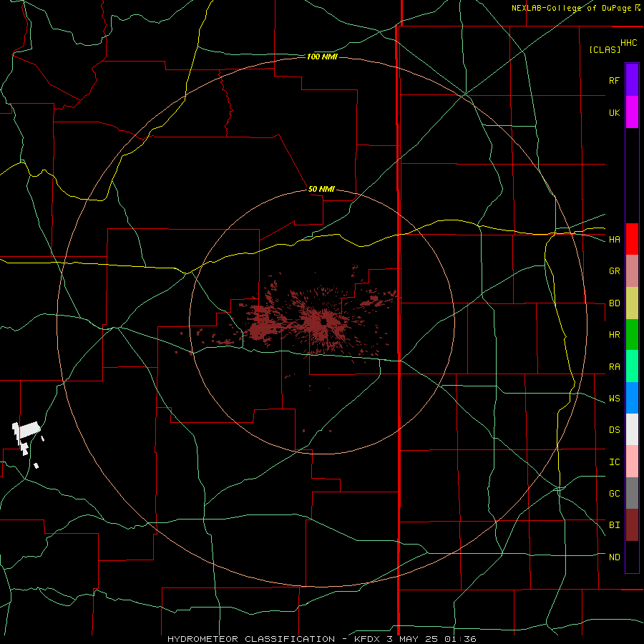Select the IC pink legend swatch
Viewport: 644px width, 644px height.
click(x=632, y=462)
